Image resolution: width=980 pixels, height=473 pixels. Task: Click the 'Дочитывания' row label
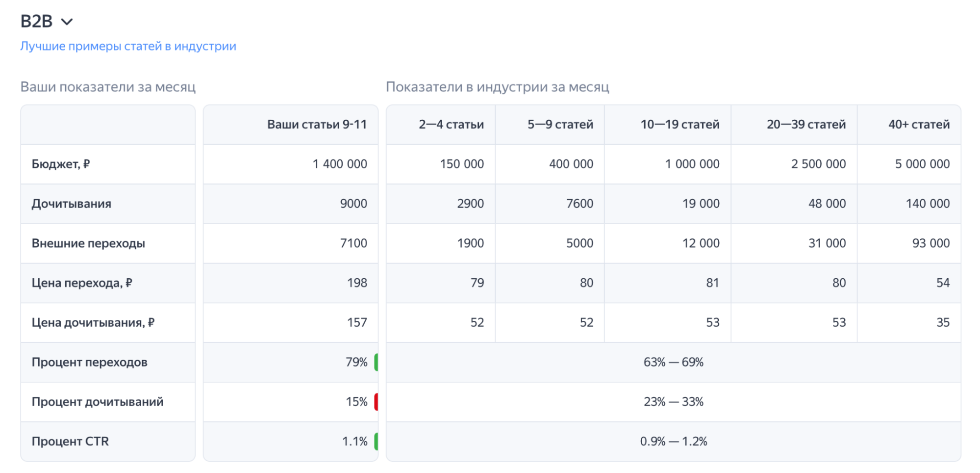[x=72, y=204]
